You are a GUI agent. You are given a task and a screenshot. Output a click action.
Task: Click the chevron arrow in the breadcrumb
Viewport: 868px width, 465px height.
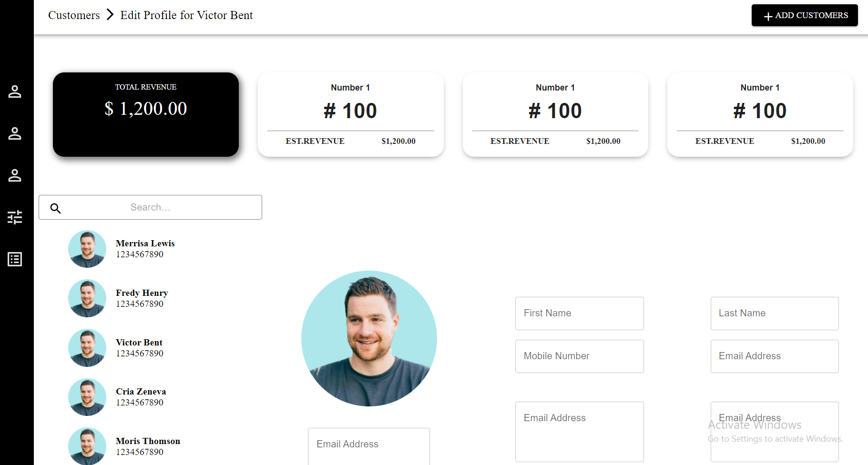pyautogui.click(x=110, y=15)
